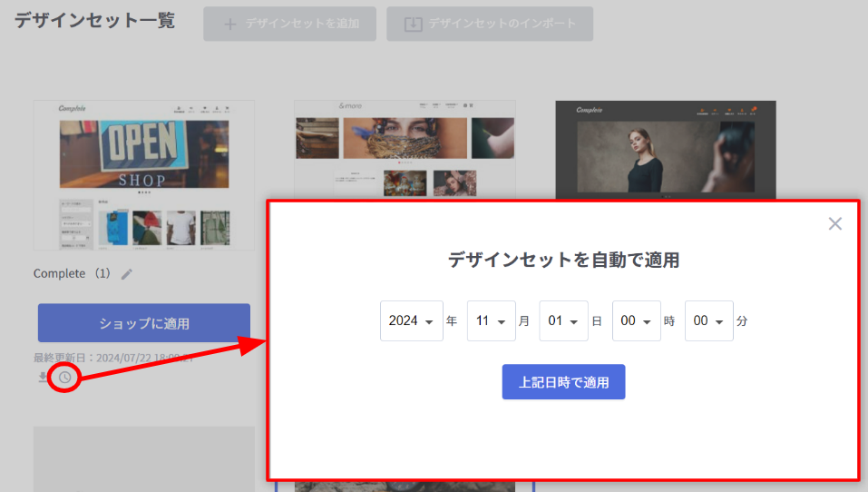Close the auto-apply dialog with the X
The width and height of the screenshot is (868, 492).
[834, 223]
